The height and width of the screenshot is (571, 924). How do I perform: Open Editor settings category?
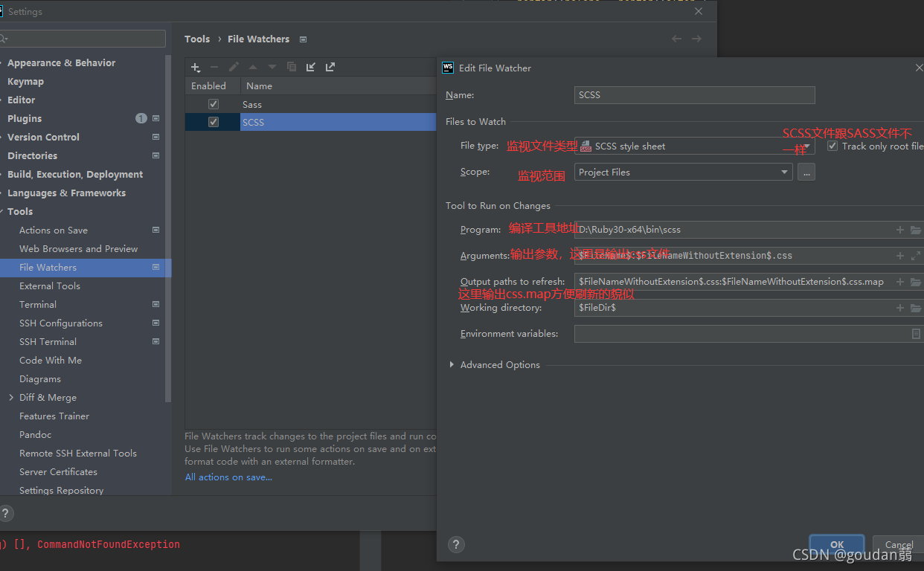tap(21, 100)
